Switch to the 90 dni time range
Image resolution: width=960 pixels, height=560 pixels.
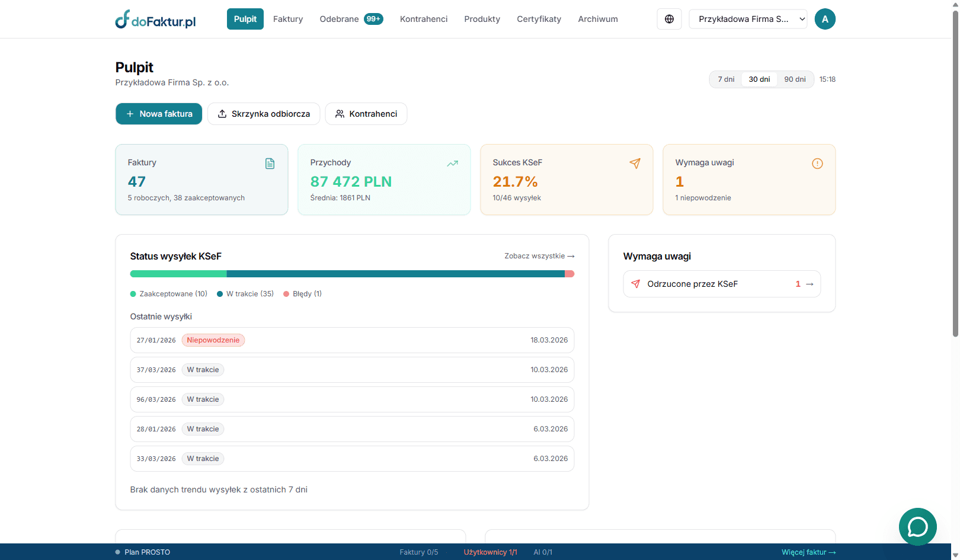click(795, 79)
